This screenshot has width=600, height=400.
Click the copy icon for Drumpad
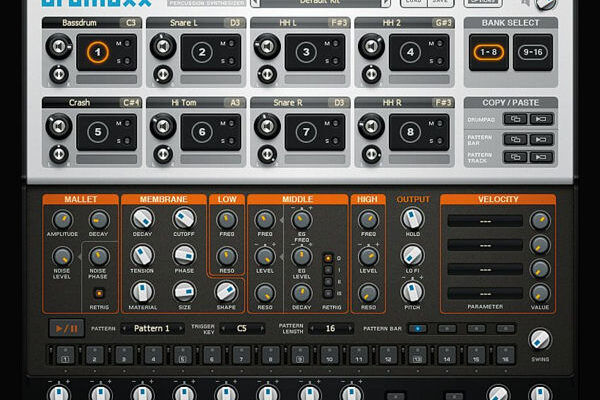pos(515,119)
